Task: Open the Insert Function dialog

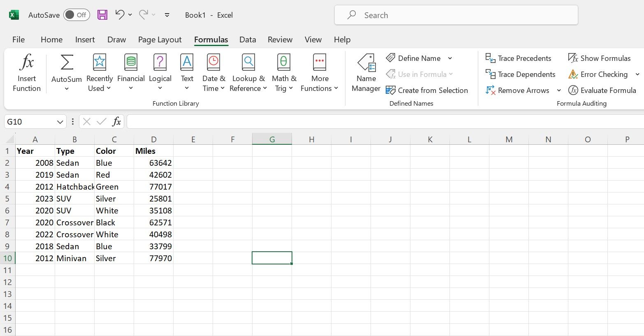Action: [x=26, y=72]
